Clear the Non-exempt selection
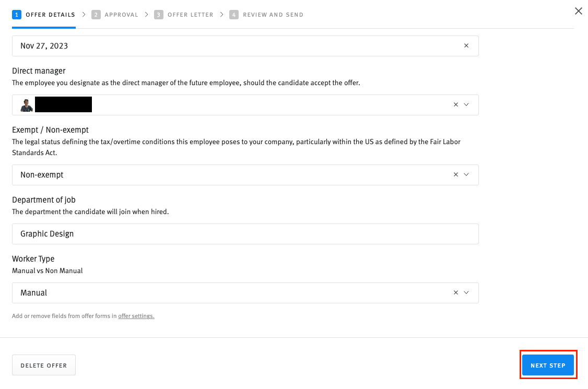This screenshot has width=588, height=389. pos(455,175)
